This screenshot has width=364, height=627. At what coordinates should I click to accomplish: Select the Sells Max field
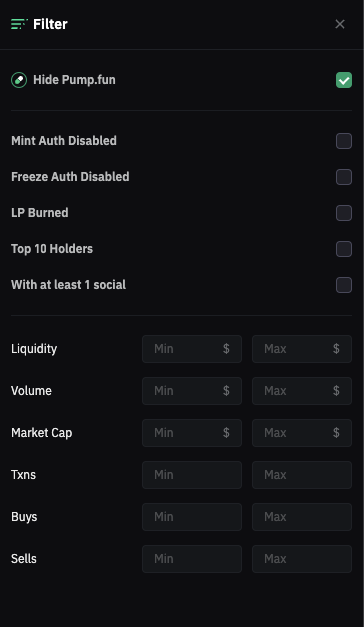click(x=302, y=559)
